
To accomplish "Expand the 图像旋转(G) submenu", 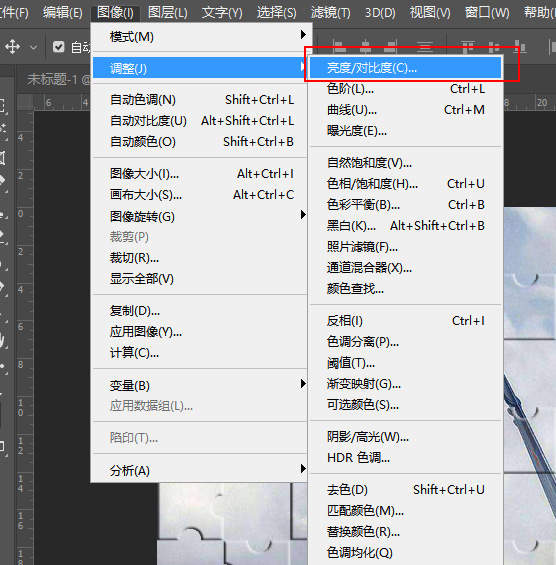I will [200, 216].
